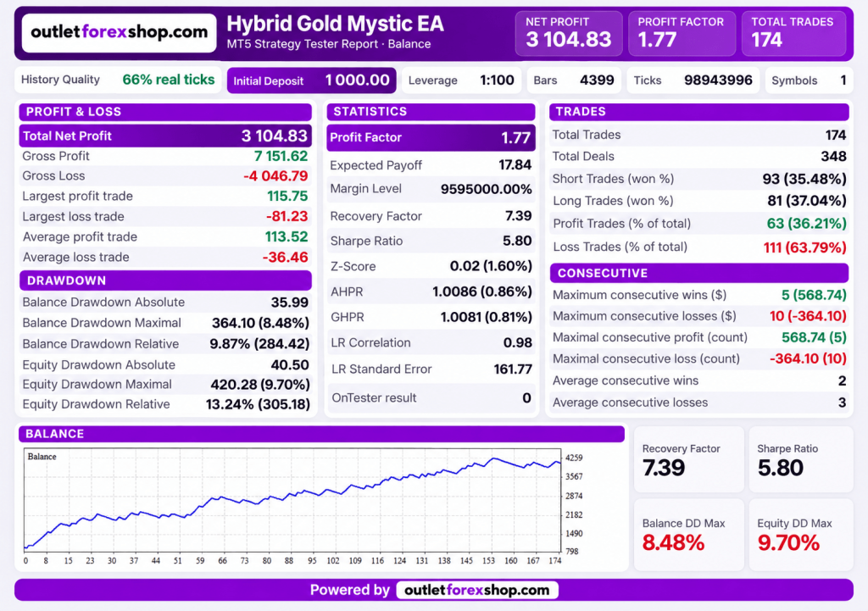Click AHPR value '1.0086 (0.86%)'
Screen dimensions: 868x611
481,292
